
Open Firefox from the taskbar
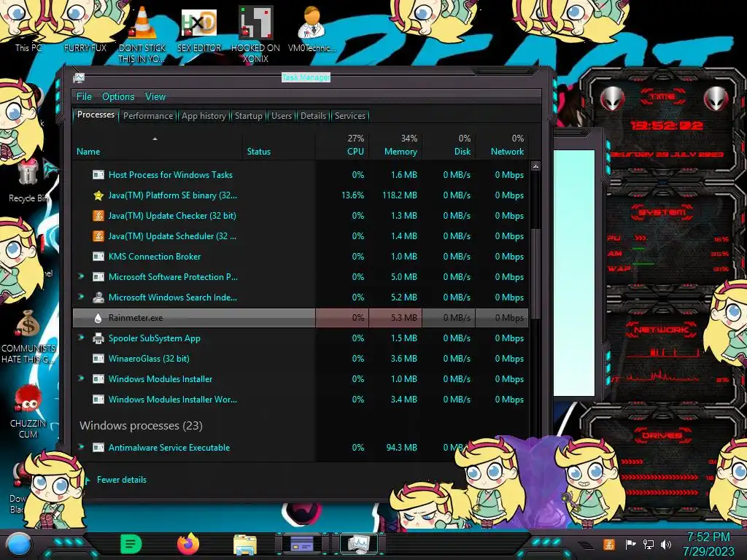pyautogui.click(x=188, y=544)
